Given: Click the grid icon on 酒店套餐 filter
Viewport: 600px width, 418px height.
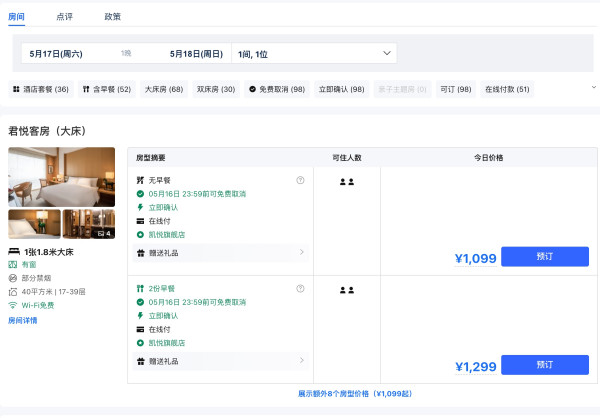Looking at the screenshot, I should point(16,89).
